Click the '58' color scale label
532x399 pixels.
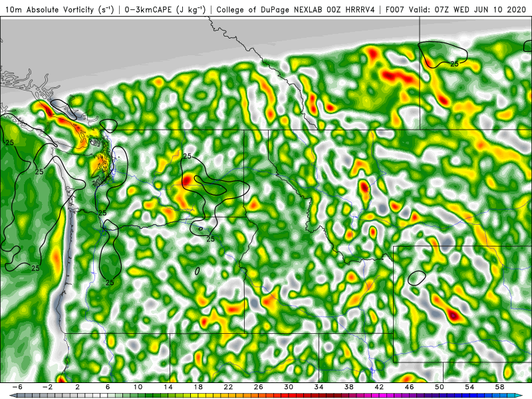(x=500, y=387)
